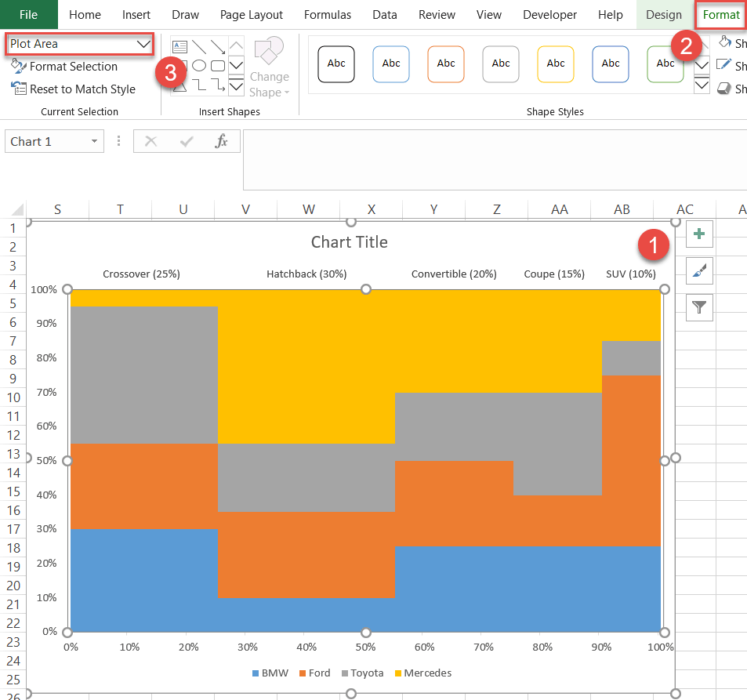The image size is (747, 700).
Task: Click into the formula bar field
Action: 495,160
